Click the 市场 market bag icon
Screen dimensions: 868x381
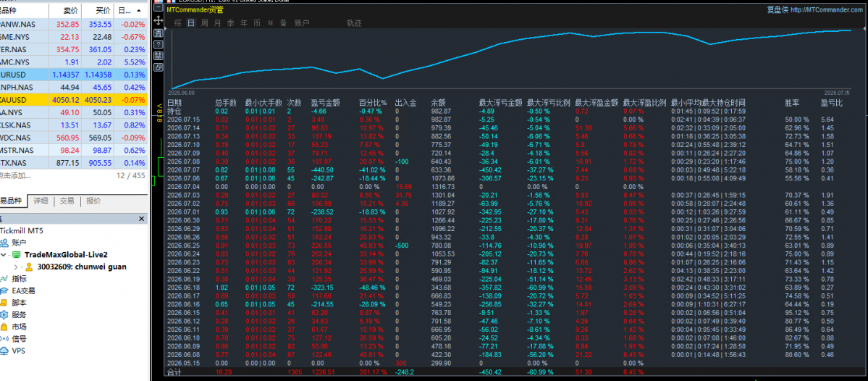point(4,326)
